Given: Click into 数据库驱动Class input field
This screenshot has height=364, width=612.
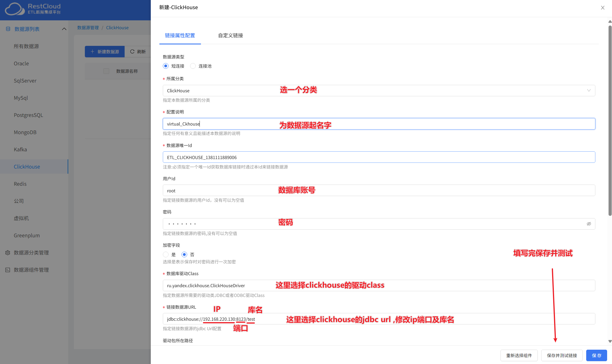Looking at the screenshot, I should pyautogui.click(x=379, y=285).
